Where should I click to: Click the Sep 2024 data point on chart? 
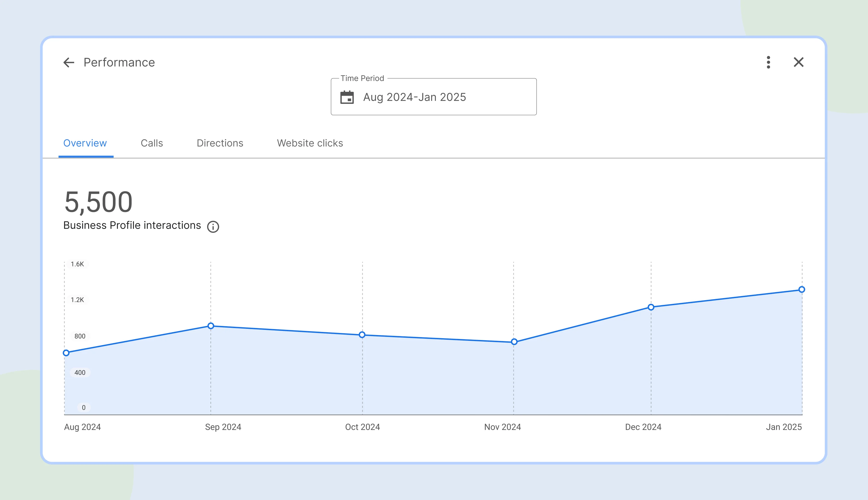click(211, 326)
